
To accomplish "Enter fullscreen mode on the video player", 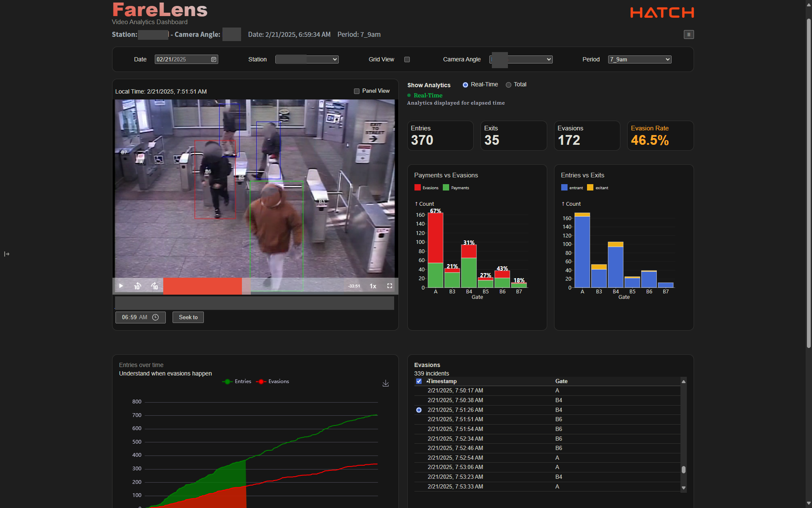I will click(390, 286).
